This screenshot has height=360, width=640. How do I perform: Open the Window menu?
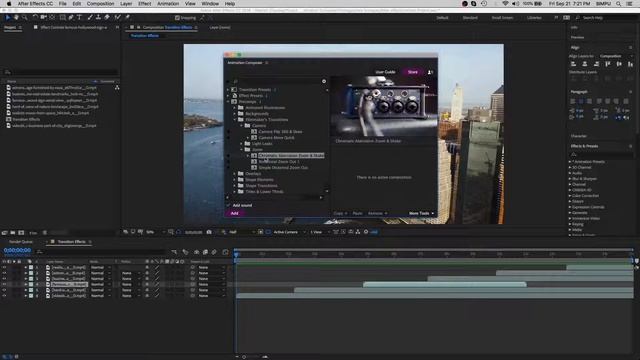(x=210, y=4)
